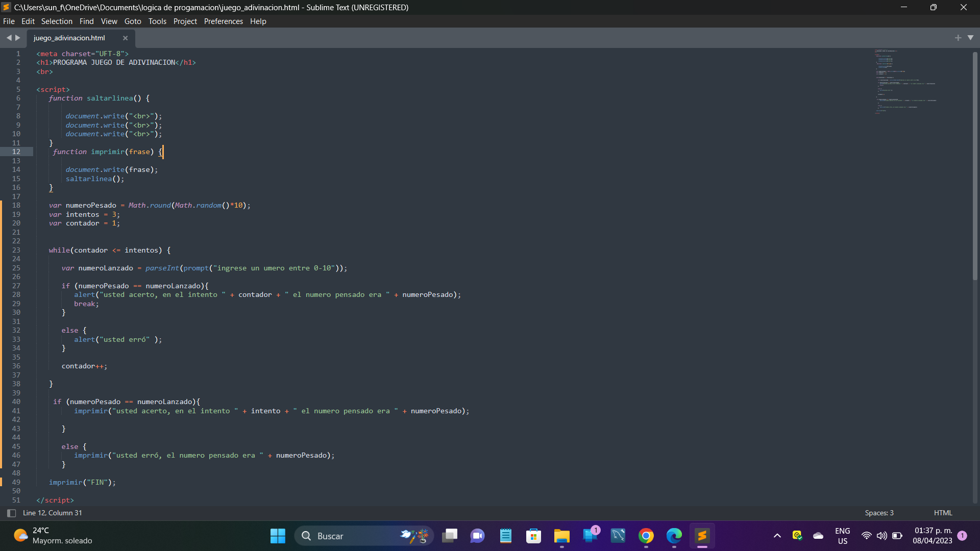Open the volume speaker icon
This screenshot has width=980, height=551.
click(881, 536)
